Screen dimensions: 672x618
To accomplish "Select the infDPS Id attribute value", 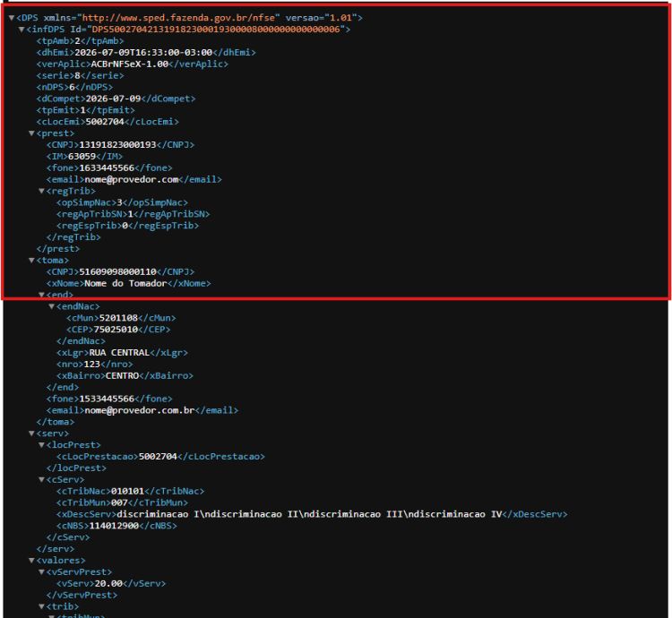I will click(216, 30).
